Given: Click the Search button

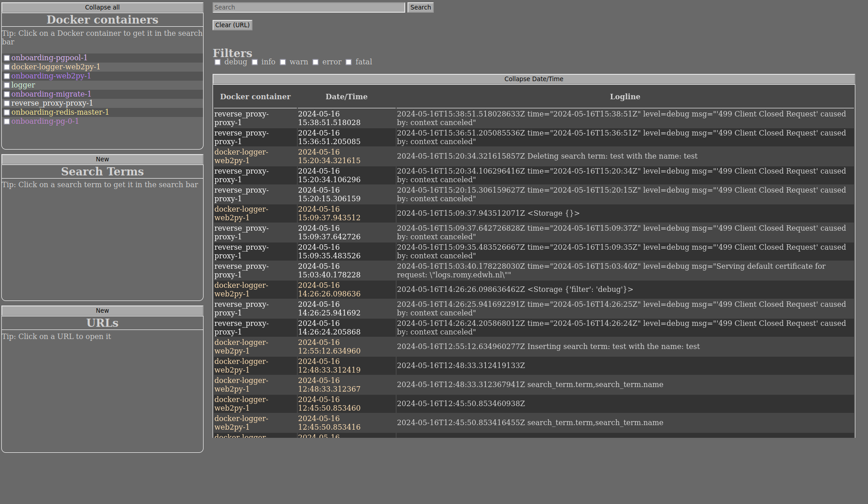Looking at the screenshot, I should [421, 7].
